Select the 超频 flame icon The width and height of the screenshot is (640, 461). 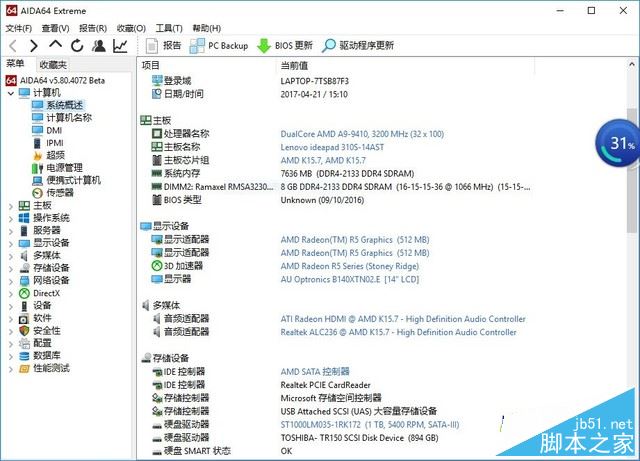[x=38, y=155]
